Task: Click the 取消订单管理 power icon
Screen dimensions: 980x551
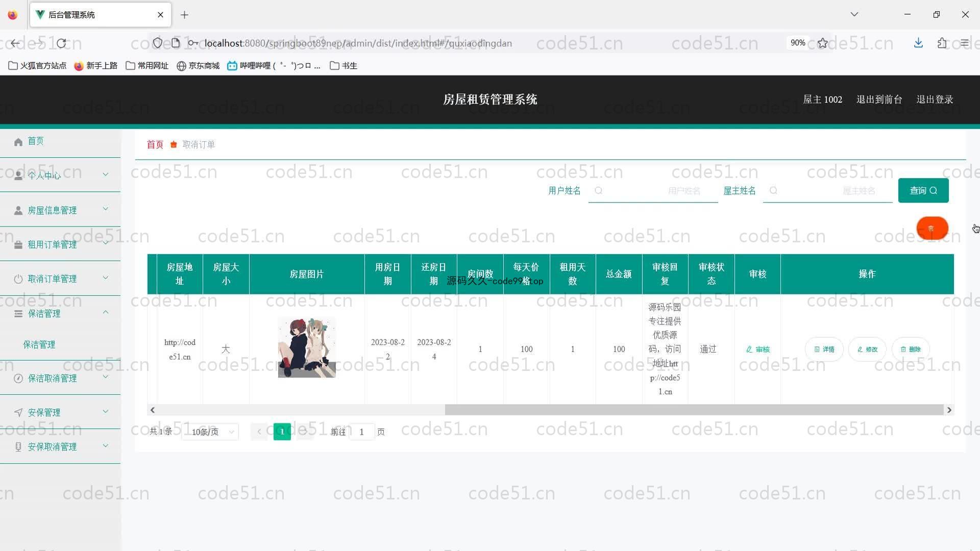Action: [18, 279]
